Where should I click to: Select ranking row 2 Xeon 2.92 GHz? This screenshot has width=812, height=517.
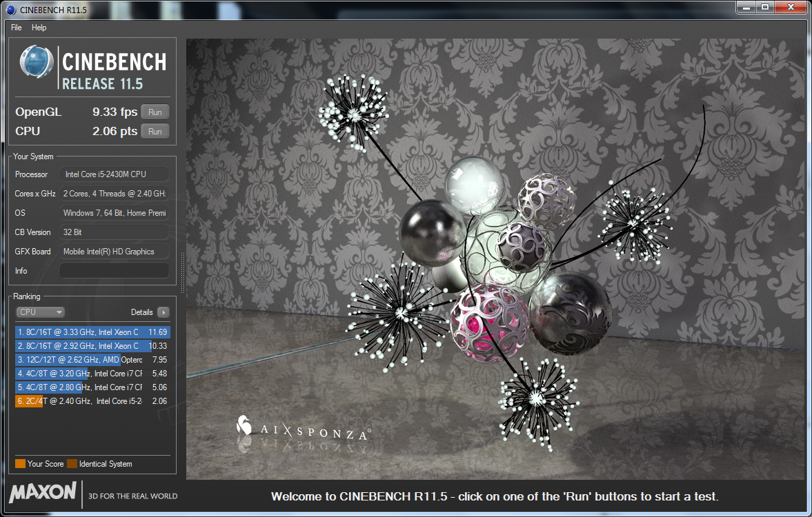92,346
